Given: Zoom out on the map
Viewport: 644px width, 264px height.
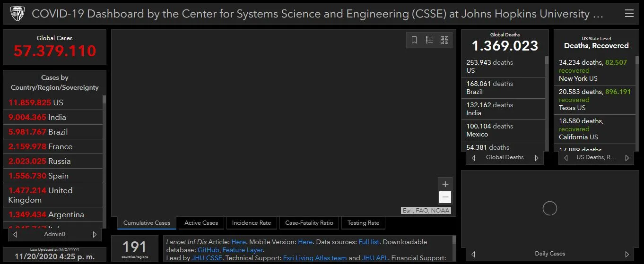Looking at the screenshot, I should pos(445,197).
